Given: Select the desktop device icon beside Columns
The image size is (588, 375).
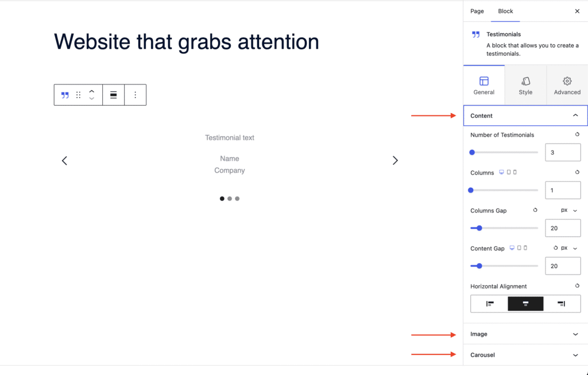Looking at the screenshot, I should pos(501,172).
